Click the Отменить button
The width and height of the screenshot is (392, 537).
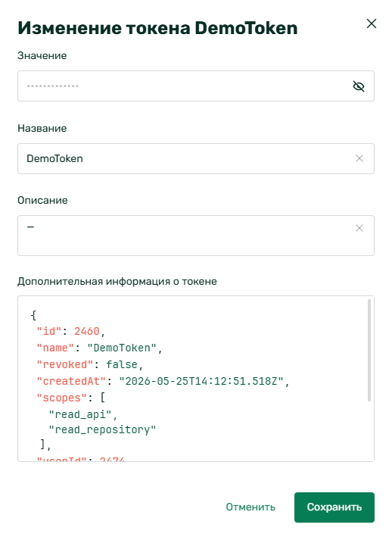(x=250, y=507)
